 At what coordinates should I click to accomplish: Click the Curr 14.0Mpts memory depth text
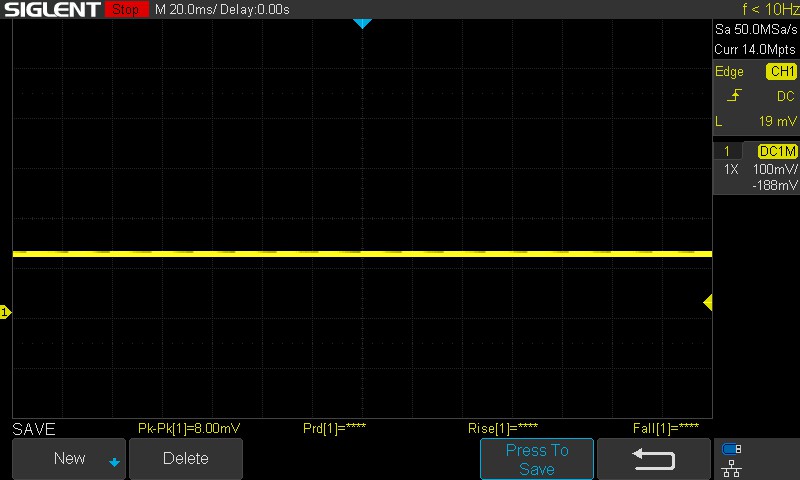point(755,49)
